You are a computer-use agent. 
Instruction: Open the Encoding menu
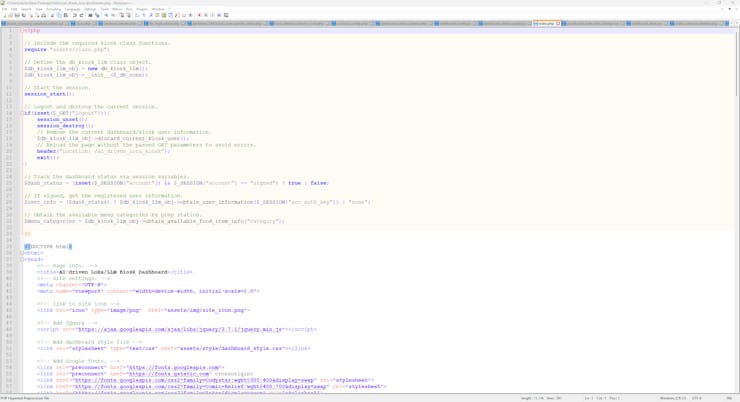click(x=54, y=9)
